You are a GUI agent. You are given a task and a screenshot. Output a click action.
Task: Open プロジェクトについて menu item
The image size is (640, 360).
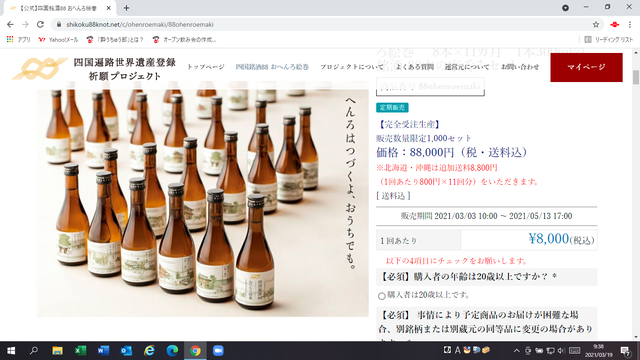tap(351, 67)
